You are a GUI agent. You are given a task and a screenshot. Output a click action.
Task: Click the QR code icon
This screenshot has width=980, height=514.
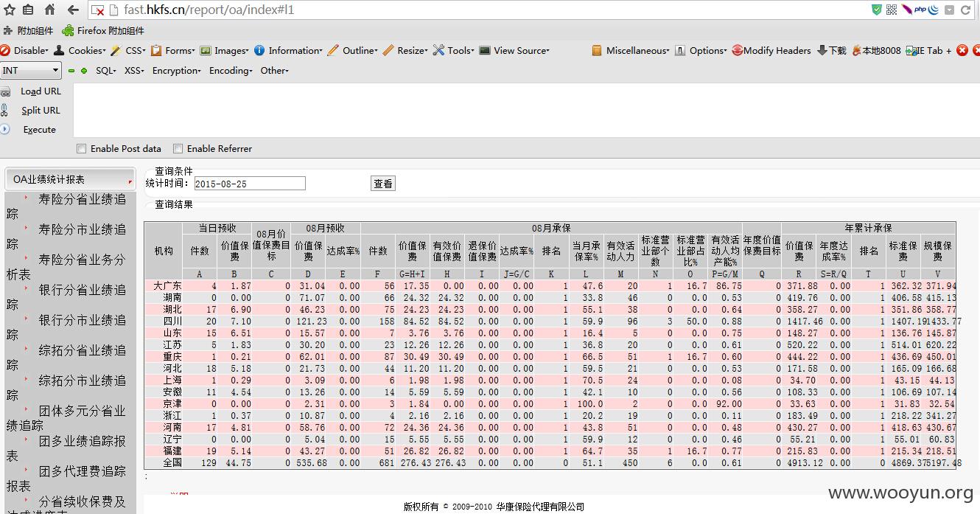(892, 10)
